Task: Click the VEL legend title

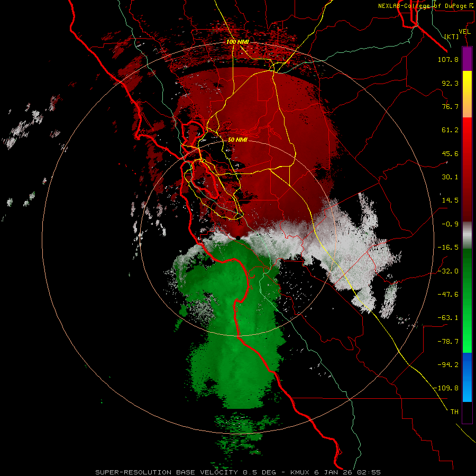Action: (x=464, y=32)
